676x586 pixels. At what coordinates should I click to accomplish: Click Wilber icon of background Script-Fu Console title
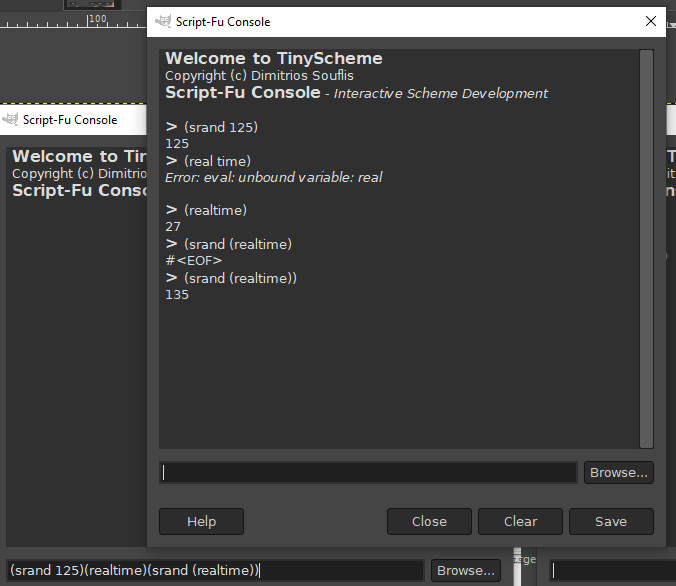point(10,119)
